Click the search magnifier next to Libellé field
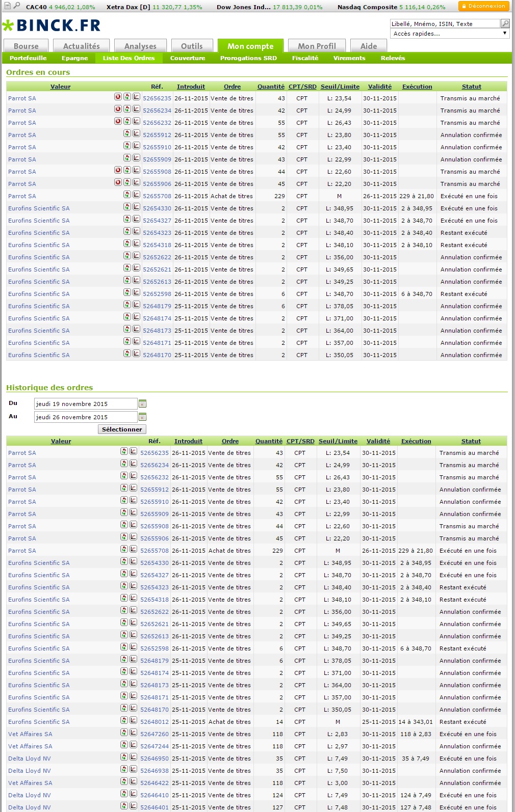The height and width of the screenshot is (812, 515). point(505,23)
